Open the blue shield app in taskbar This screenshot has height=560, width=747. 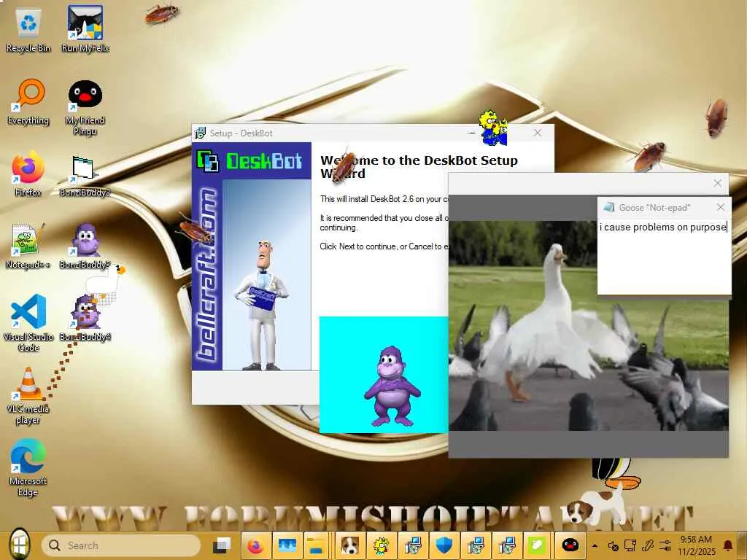tap(444, 545)
